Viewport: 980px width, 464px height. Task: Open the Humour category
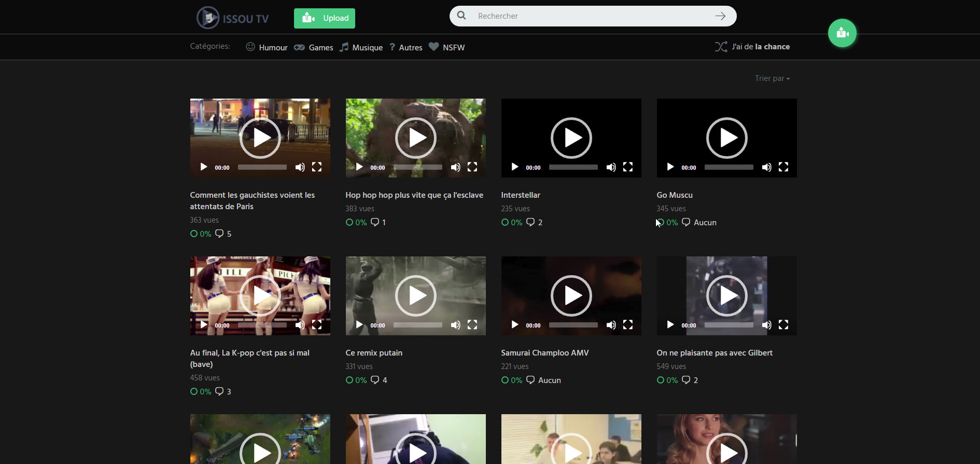pyautogui.click(x=267, y=47)
